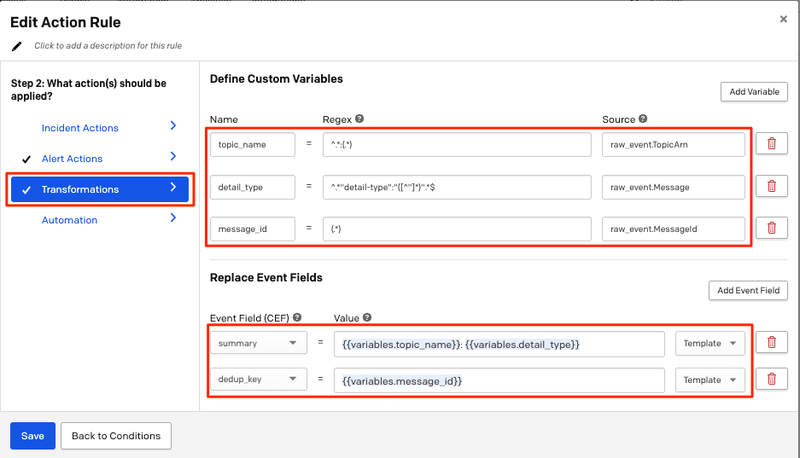Edit raw_event.Message source field
This screenshot has height=458, width=800.
[673, 187]
